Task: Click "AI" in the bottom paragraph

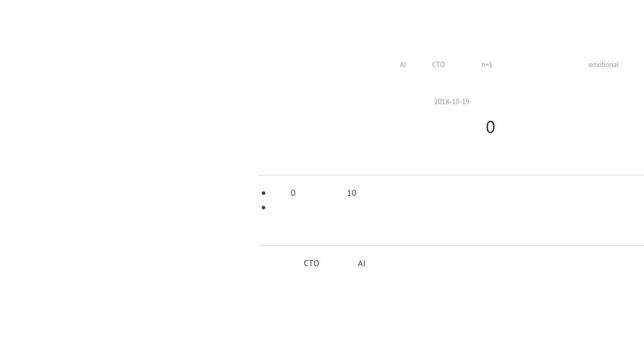Action: click(362, 263)
